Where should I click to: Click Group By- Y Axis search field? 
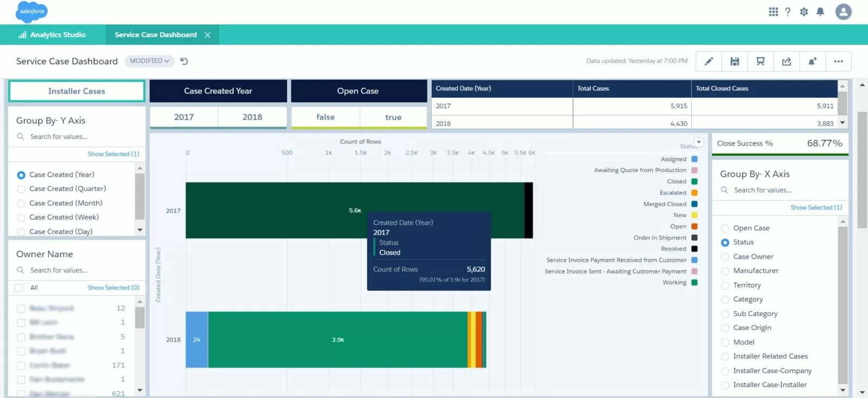tap(76, 137)
